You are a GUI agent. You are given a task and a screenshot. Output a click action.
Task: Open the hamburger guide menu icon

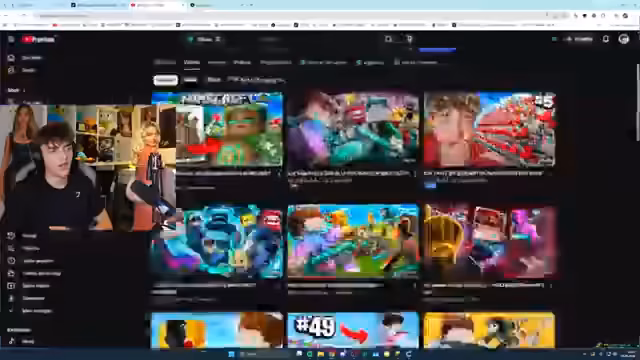11,39
